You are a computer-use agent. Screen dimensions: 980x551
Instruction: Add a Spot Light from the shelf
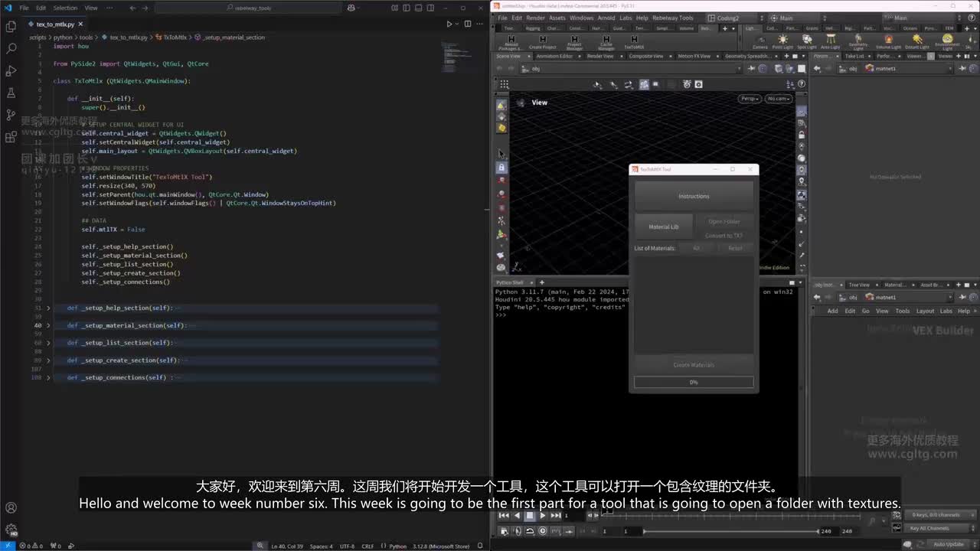coord(806,41)
